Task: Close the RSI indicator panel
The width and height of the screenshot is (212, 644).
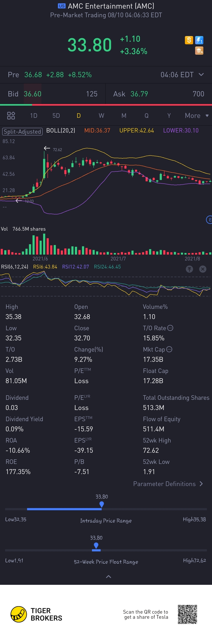Action: tap(203, 269)
